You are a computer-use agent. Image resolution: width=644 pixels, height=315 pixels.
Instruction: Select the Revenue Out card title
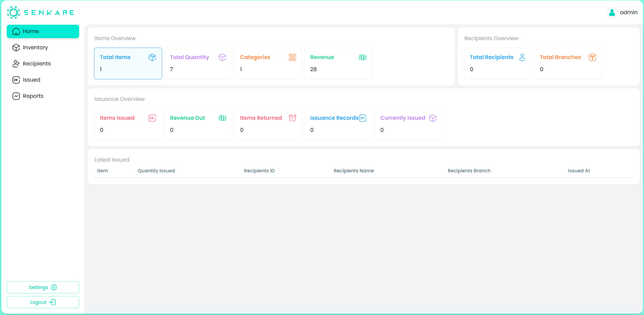pos(187,118)
